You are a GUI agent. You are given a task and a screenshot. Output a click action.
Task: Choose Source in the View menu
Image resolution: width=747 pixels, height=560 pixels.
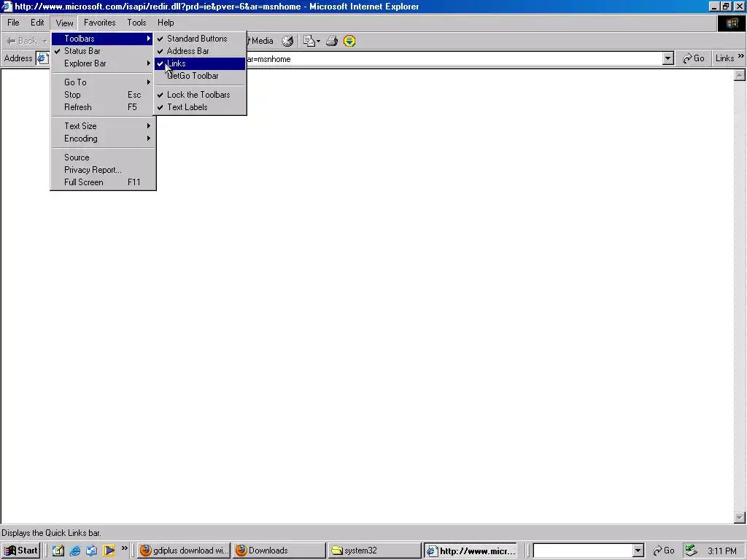(103, 157)
